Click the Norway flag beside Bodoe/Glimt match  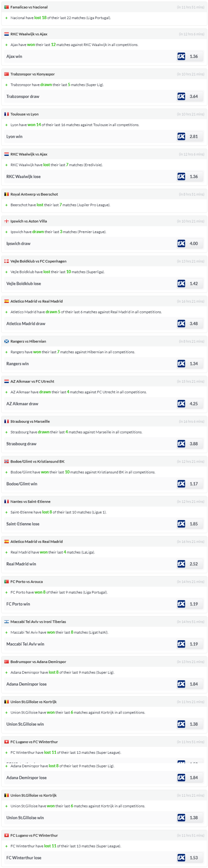tap(7, 462)
